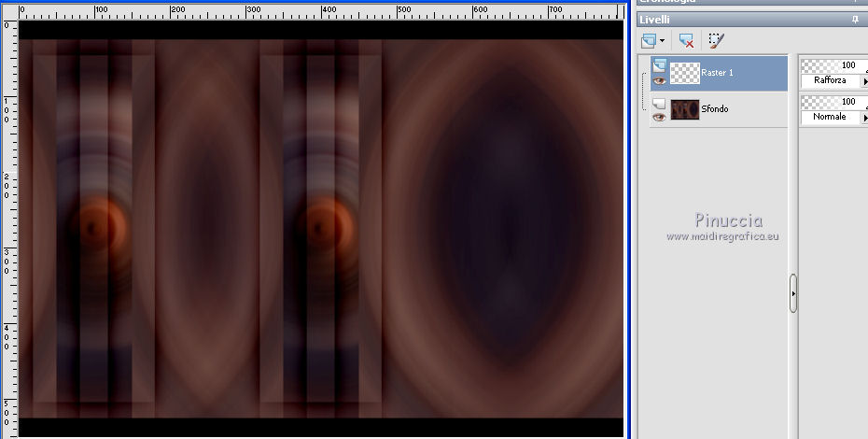Click the Raster 1 transparent thumbnail
The height and width of the screenshot is (439, 868).
685,73
